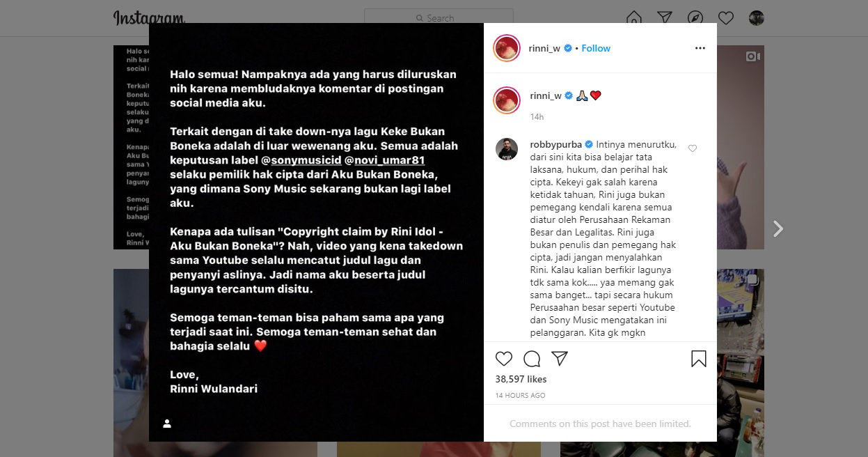Click the Search input field
868x457 pixels.
[x=439, y=18]
